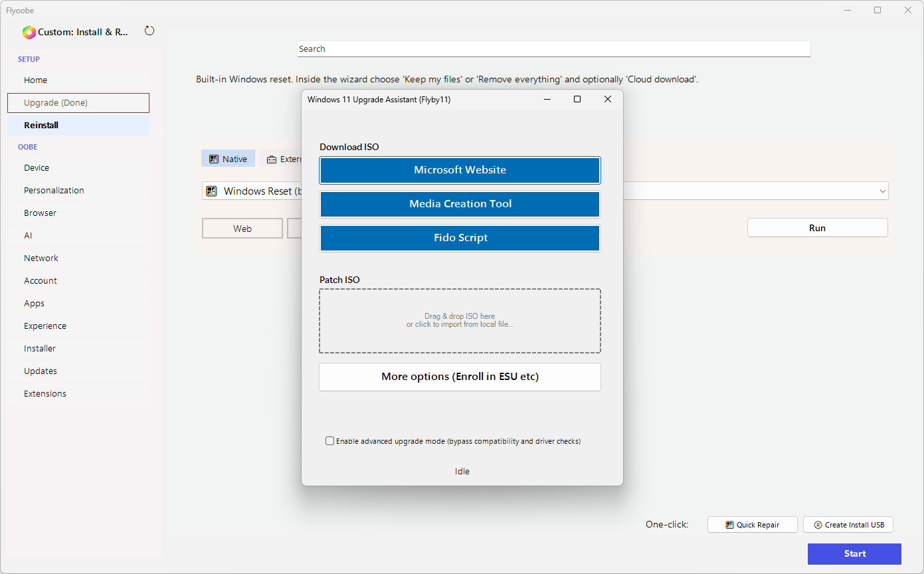Screen dimensions: 924x574
Task: Click the refresh icon beside Custom title
Action: (x=149, y=31)
